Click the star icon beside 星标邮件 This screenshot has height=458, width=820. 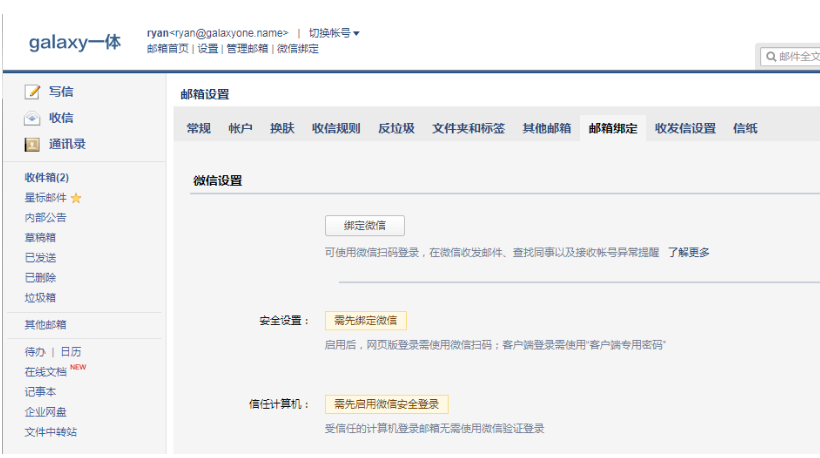76,198
